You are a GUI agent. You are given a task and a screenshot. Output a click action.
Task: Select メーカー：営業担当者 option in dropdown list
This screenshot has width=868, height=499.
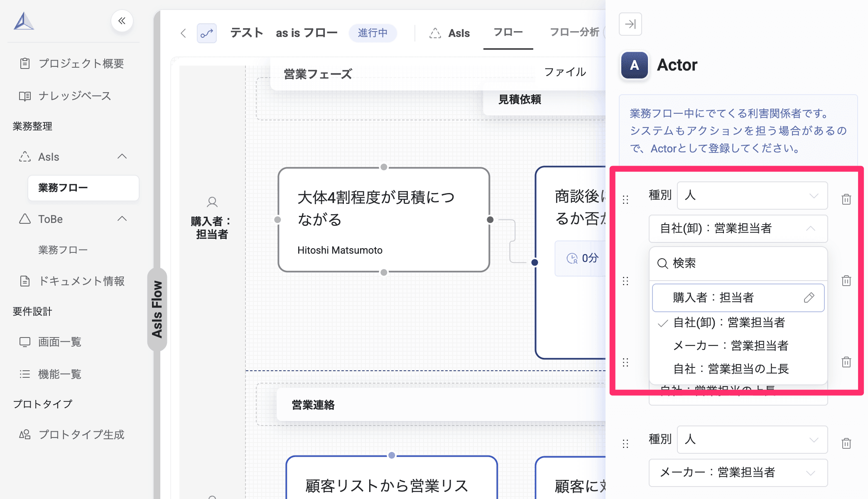point(730,345)
